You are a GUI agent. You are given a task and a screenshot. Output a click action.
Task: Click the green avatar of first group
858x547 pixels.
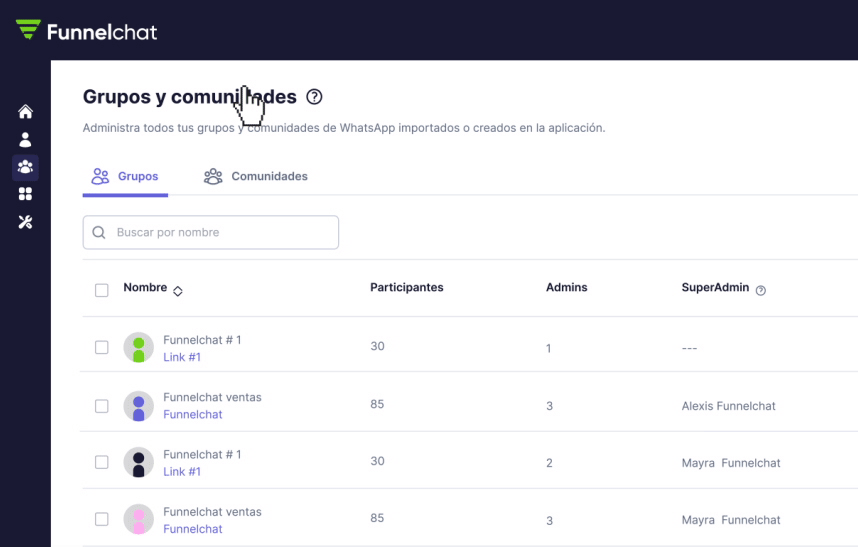pos(138,348)
